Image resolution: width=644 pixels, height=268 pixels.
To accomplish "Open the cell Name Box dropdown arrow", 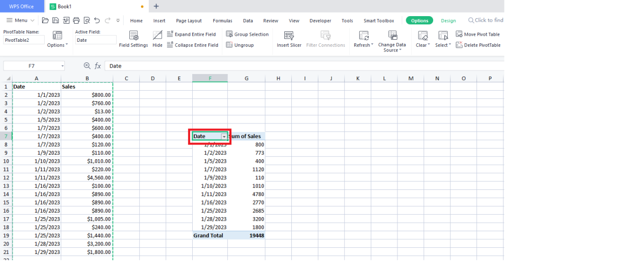I will click(x=62, y=66).
